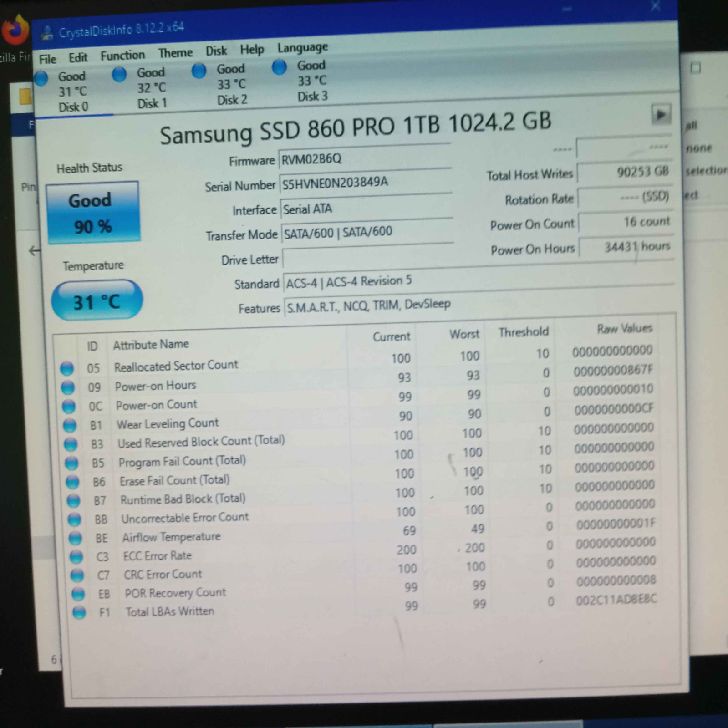Select the Disk 2 tab
Image resolution: width=728 pixels, height=728 pixels.
point(232,84)
